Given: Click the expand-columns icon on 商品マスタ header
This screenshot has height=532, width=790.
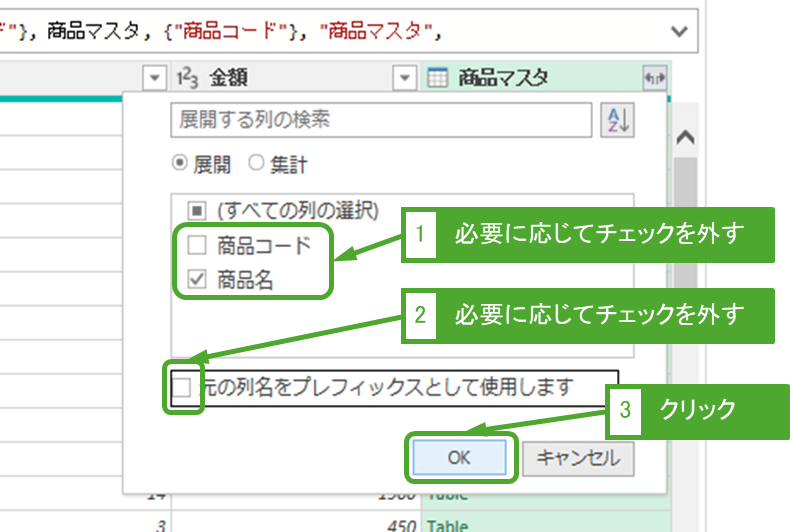Looking at the screenshot, I should (x=656, y=77).
